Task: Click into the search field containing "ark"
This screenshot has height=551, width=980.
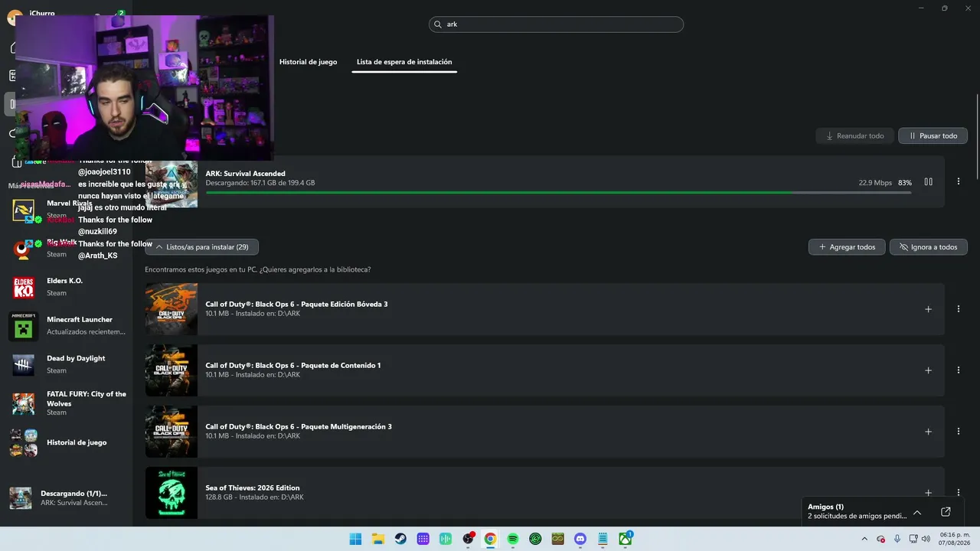Action: pyautogui.click(x=556, y=24)
